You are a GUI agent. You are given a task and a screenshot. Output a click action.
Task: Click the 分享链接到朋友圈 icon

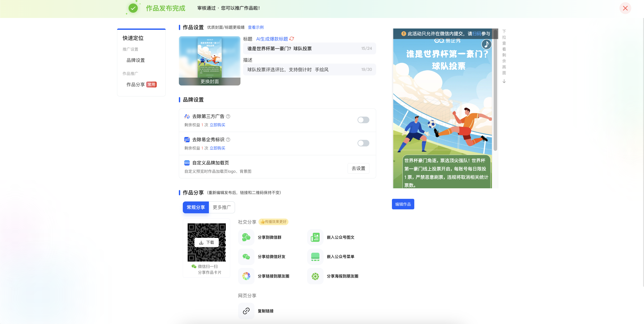(x=246, y=276)
